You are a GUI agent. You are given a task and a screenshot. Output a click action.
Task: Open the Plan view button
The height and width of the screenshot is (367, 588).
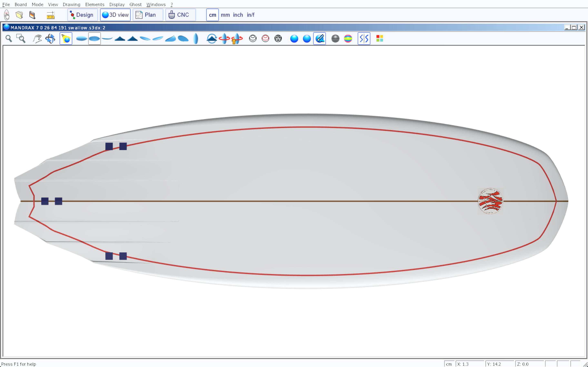147,15
